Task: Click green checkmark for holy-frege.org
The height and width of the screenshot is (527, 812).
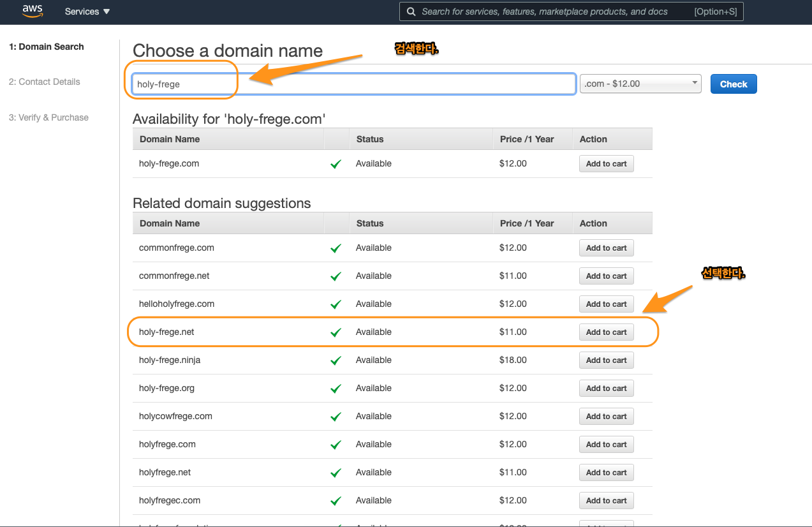Action: coord(336,389)
